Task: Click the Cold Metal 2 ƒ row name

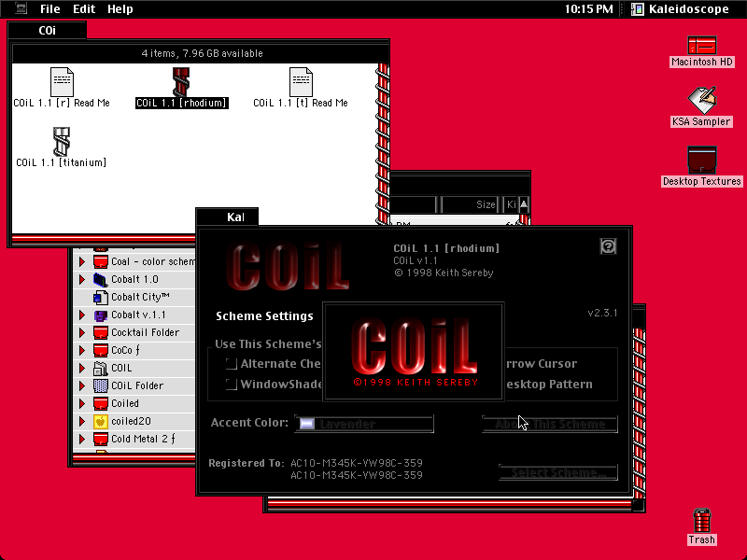Action: [x=143, y=439]
